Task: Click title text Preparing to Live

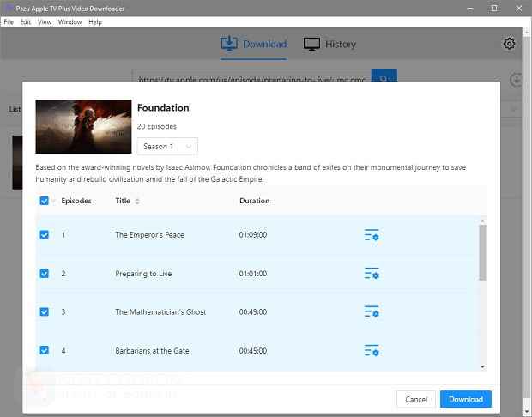Action: 143,274
